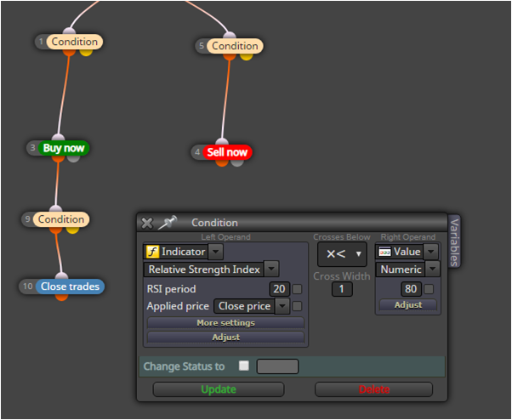The image size is (512, 420).
Task: Click the More settings button
Action: [x=225, y=323]
